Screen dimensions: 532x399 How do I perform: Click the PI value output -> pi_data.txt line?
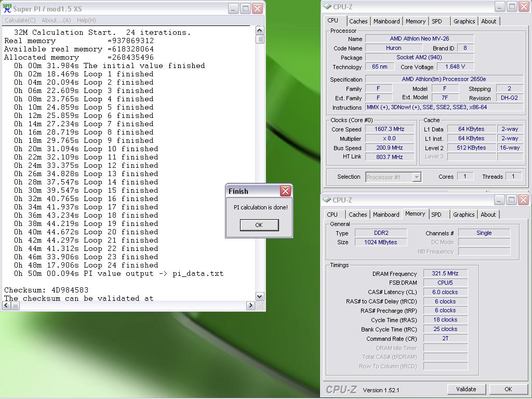pyautogui.click(x=119, y=273)
